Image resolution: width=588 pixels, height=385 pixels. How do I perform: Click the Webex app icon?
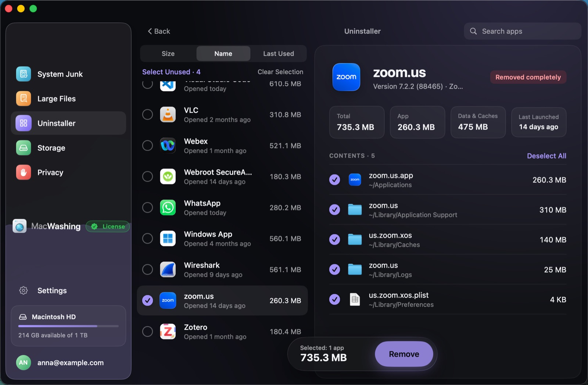(x=168, y=146)
